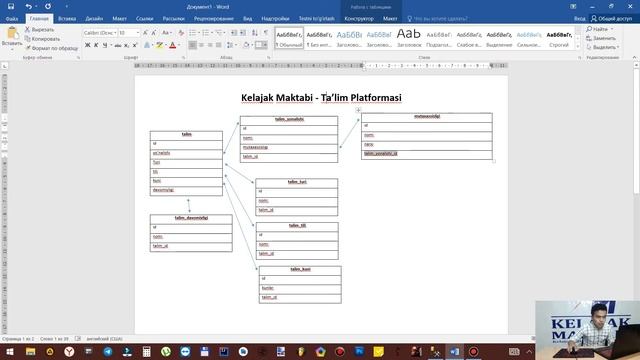This screenshot has width=640, height=360.
Task: Click the text effects (glowing A) icon
Action: (x=147, y=45)
